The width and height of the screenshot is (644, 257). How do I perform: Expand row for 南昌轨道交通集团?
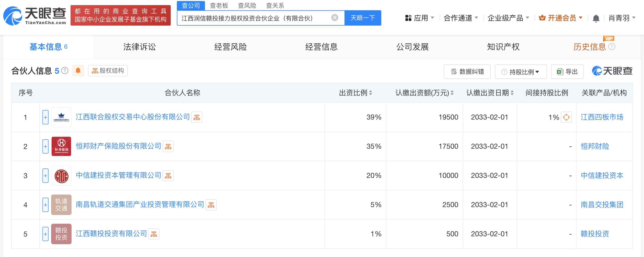(x=45, y=205)
